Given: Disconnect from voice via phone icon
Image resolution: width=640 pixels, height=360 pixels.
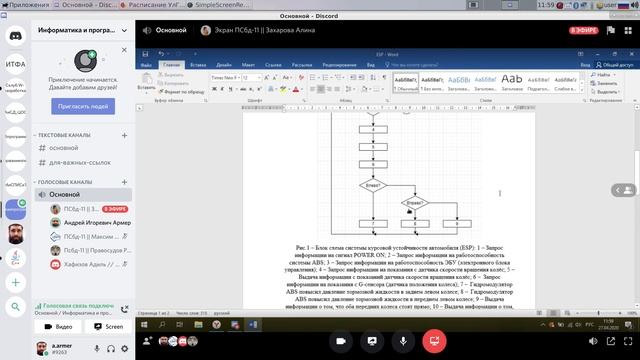Looking at the screenshot, I should [x=124, y=309].
